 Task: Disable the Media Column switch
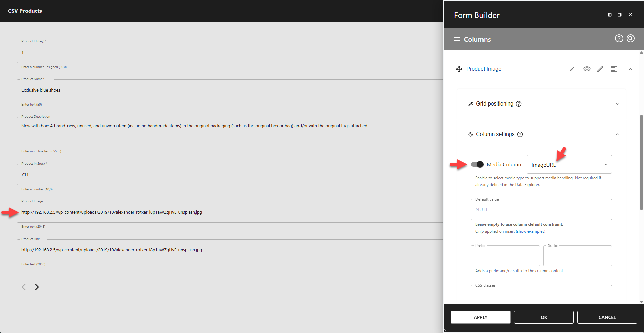click(477, 164)
